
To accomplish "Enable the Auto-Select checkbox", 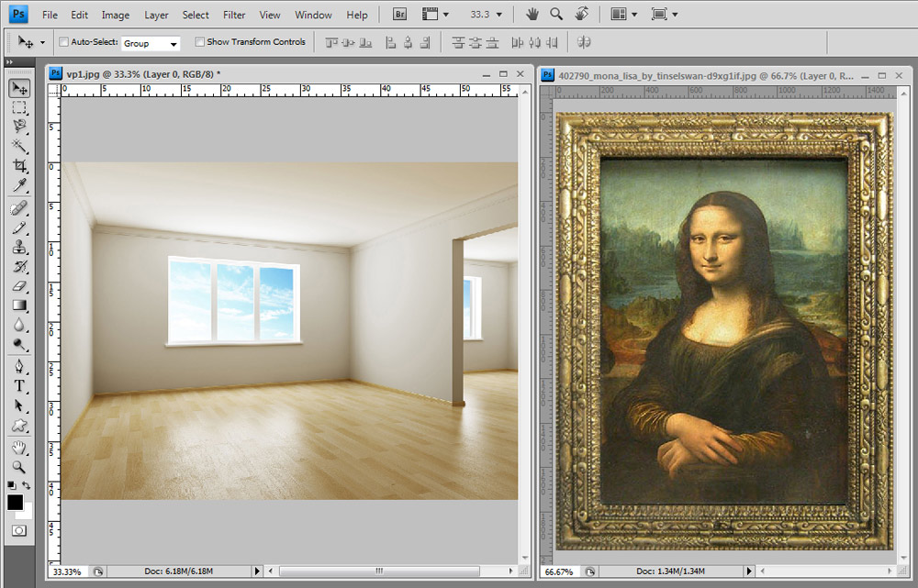I will (x=64, y=42).
